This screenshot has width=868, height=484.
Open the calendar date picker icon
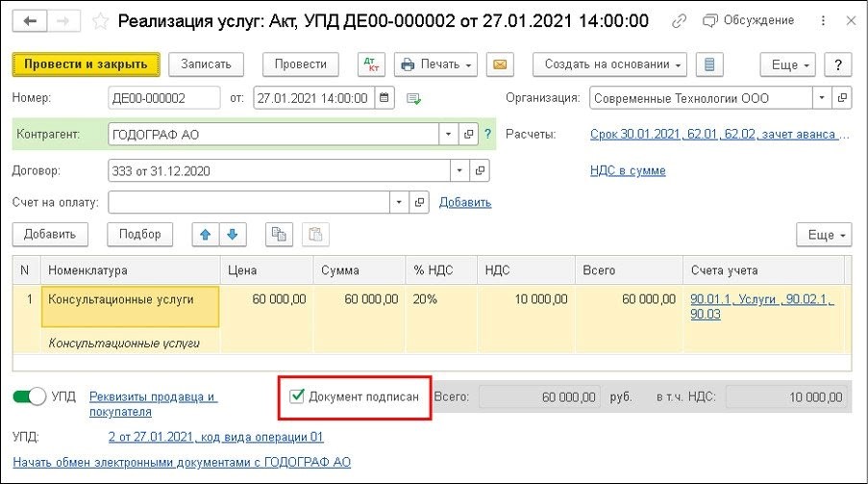coord(384,98)
